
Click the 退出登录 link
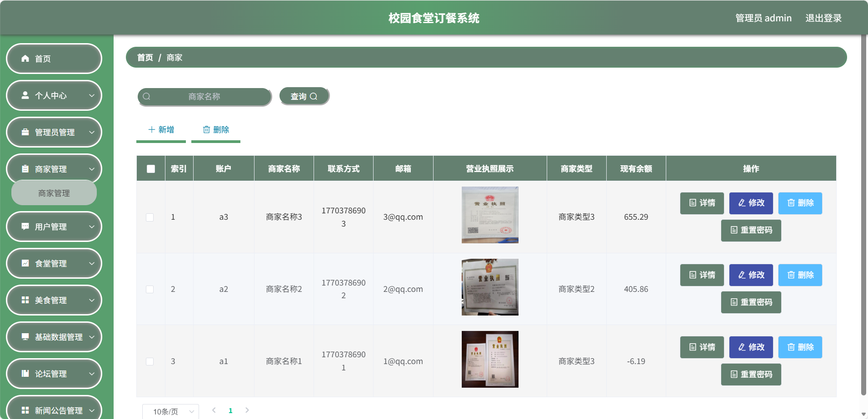click(823, 18)
